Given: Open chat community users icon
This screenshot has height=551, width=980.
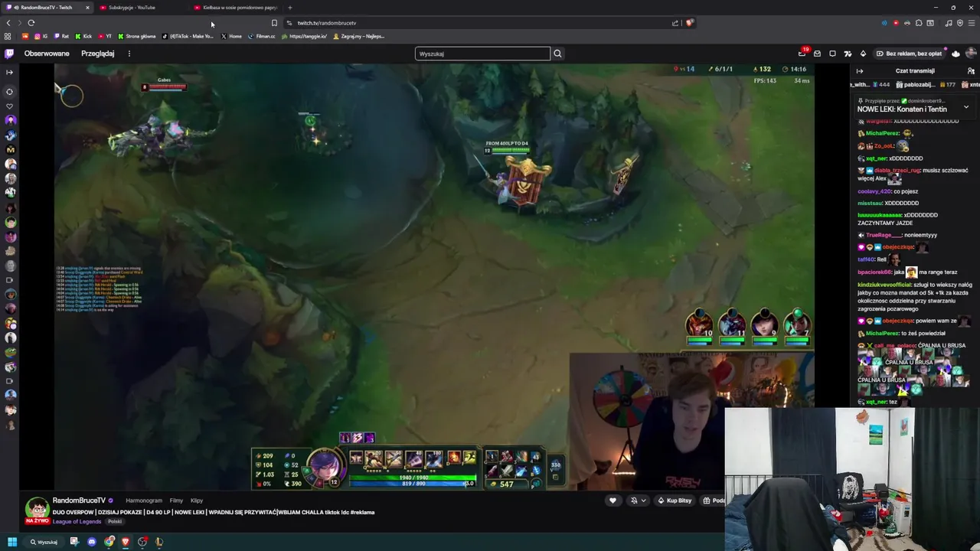Looking at the screenshot, I should coord(971,70).
